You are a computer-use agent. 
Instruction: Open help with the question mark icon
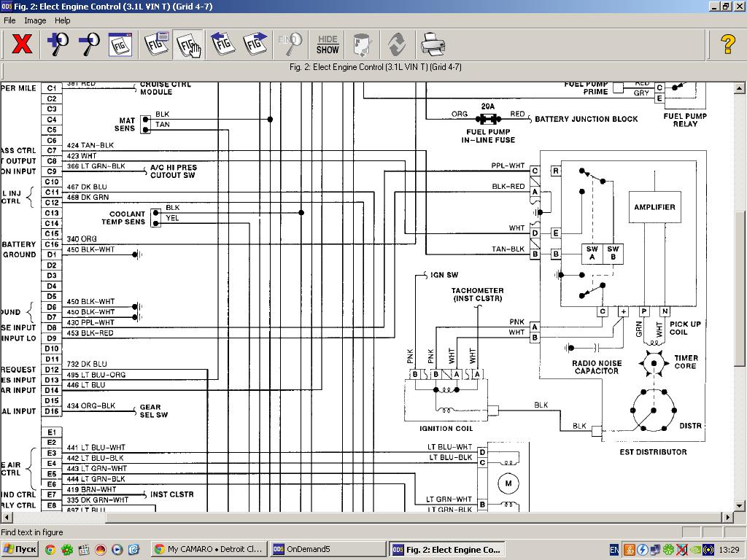point(727,44)
